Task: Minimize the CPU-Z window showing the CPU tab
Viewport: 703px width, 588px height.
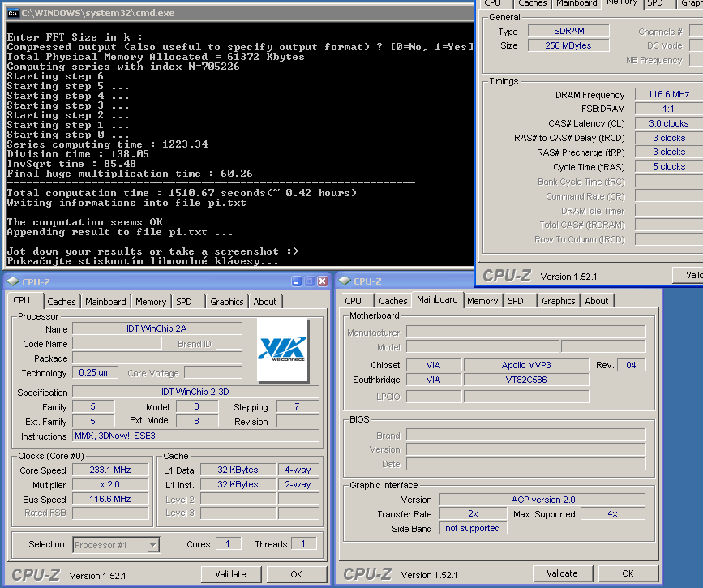Action: coord(297,281)
